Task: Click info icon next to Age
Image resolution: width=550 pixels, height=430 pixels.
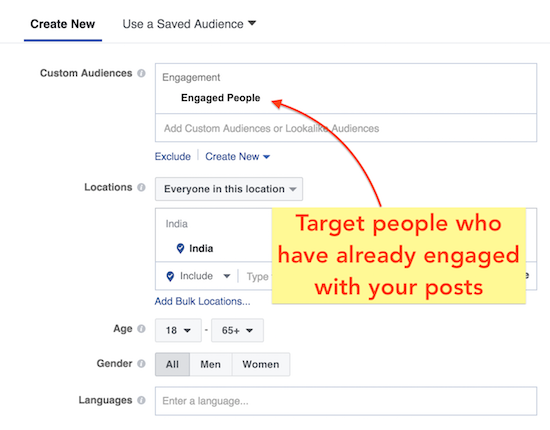Action: (141, 329)
